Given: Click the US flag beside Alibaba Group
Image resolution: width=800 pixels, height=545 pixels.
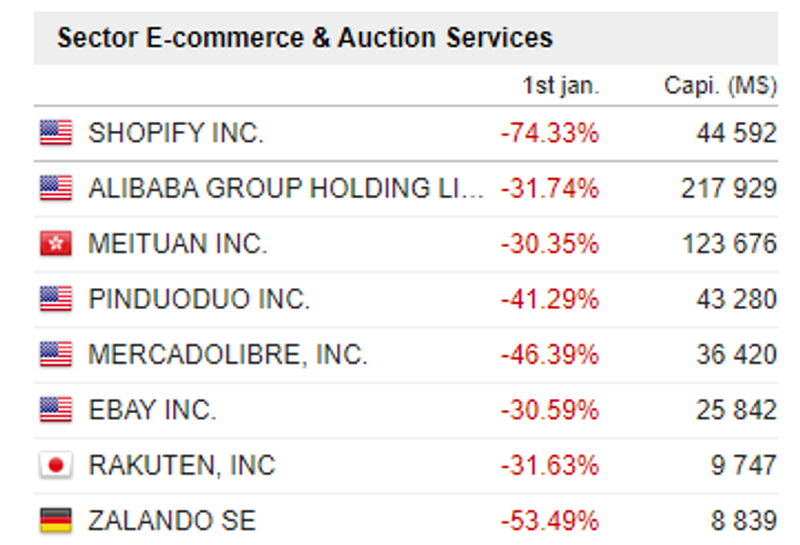Looking at the screenshot, I should coord(56,188).
